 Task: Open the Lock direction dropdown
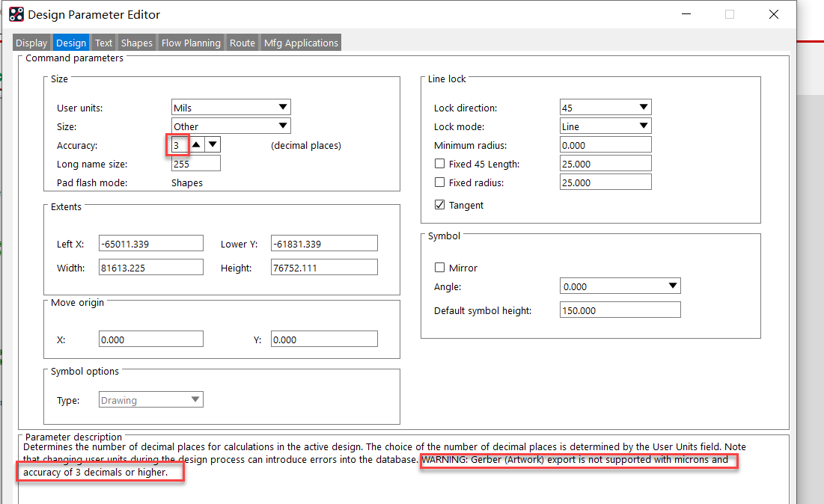[x=605, y=108]
